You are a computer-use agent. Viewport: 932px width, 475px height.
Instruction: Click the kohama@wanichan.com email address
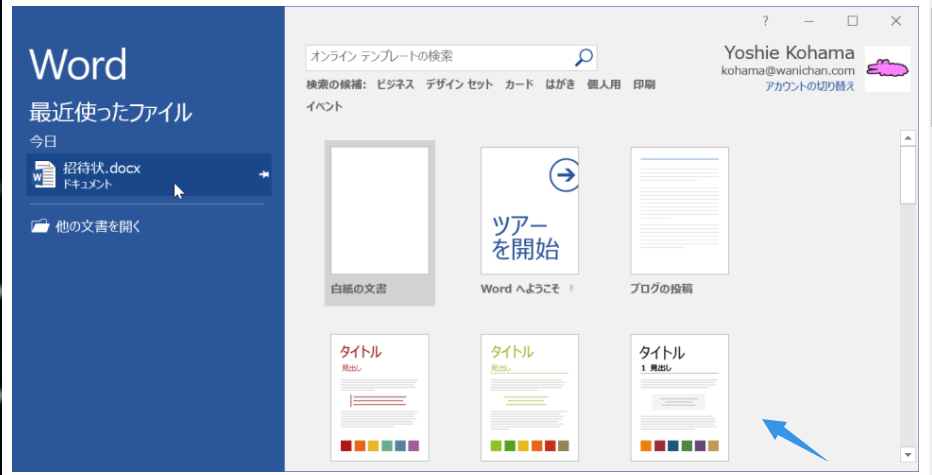click(788, 71)
